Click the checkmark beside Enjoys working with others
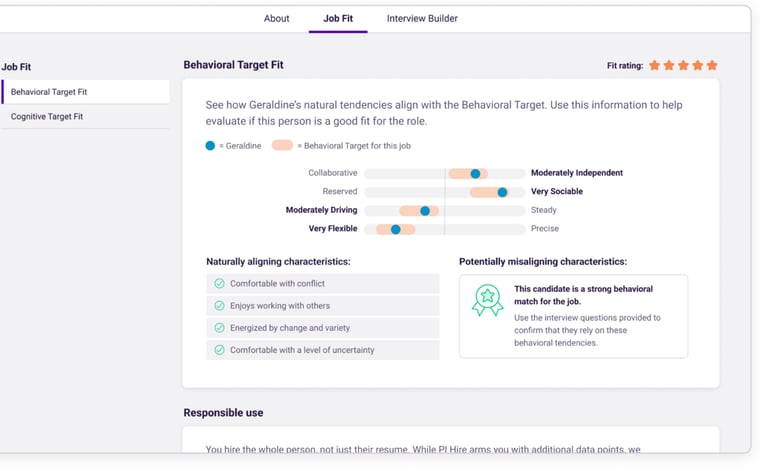The image size is (768, 471). click(220, 306)
